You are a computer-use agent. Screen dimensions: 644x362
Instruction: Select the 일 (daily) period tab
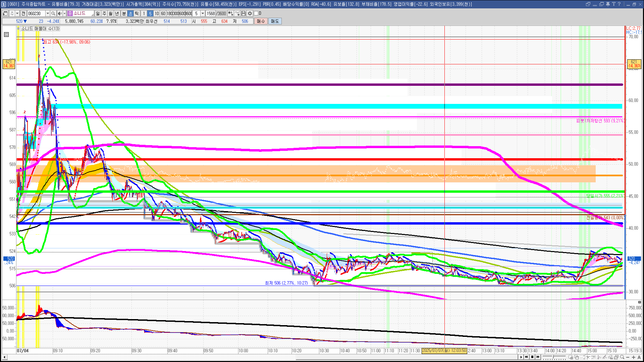tap(98, 13)
